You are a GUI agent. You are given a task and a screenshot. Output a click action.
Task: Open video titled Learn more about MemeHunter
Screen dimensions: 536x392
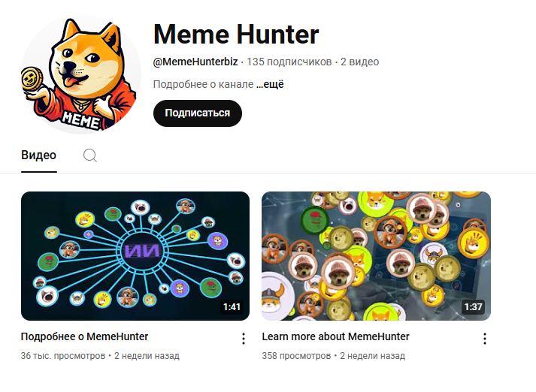(x=336, y=336)
